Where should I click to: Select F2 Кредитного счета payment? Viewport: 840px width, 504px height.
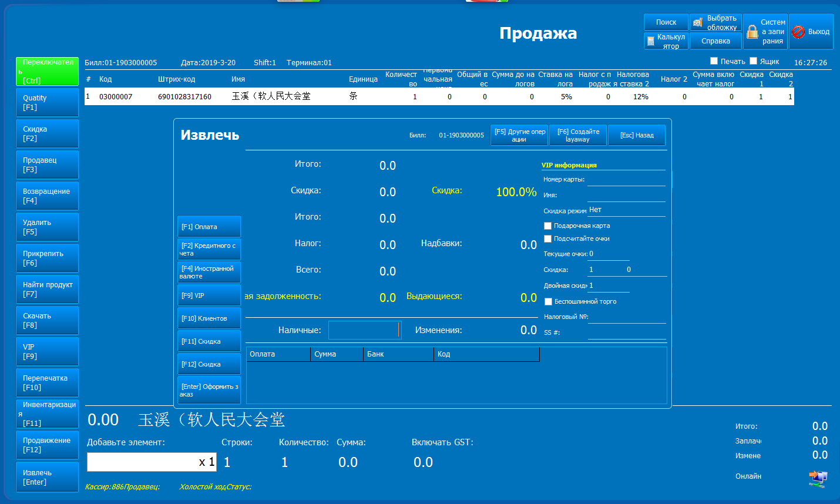(209, 249)
